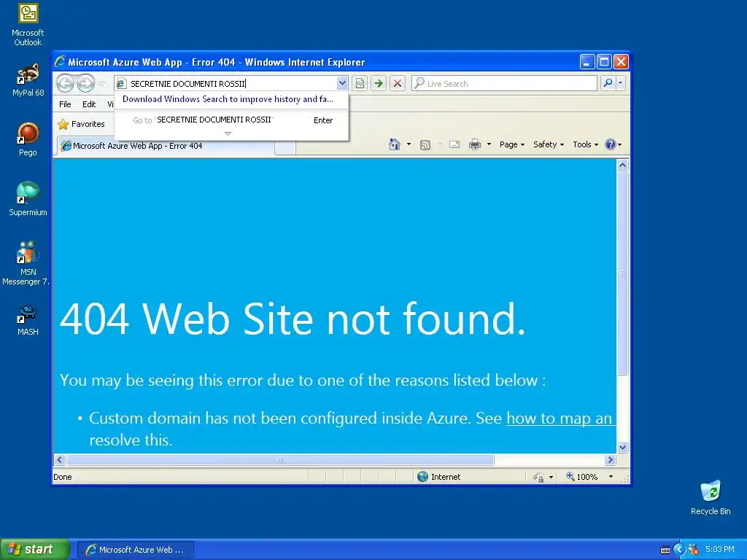Click Internet security zone in status bar

point(438,477)
